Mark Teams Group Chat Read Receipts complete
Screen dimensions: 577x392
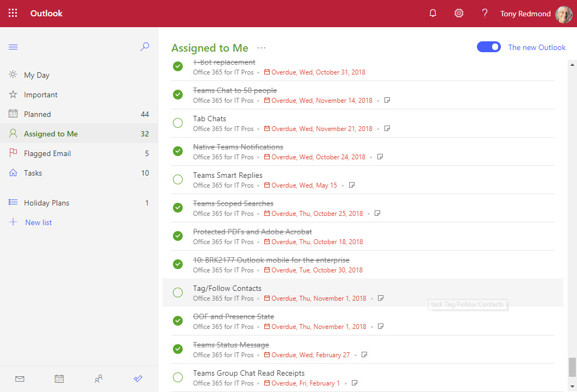[178, 377]
